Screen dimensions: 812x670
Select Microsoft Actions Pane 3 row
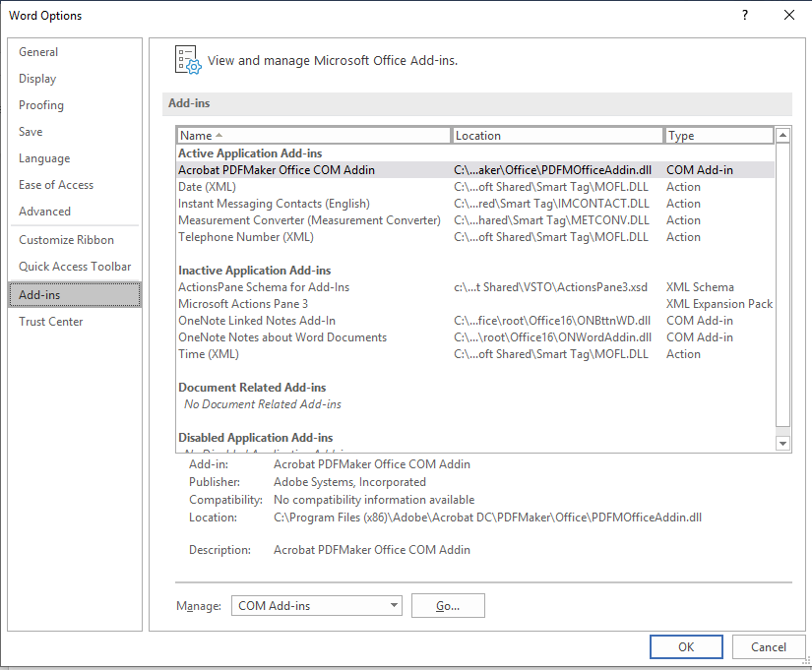tap(475, 303)
